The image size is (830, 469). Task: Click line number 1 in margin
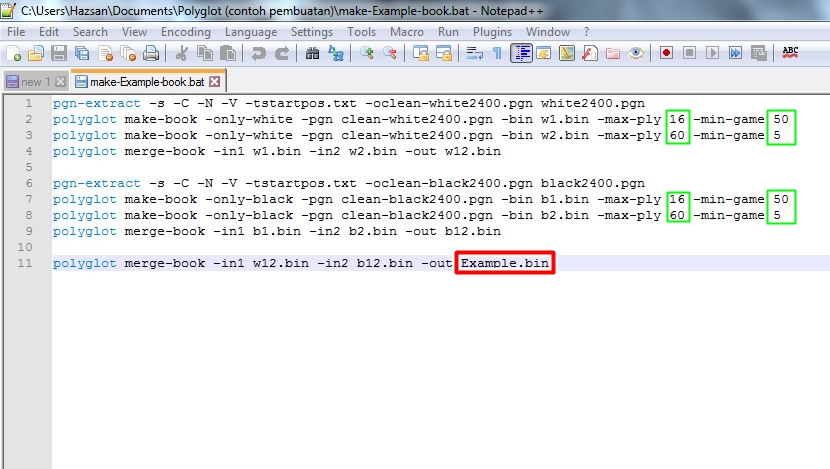[29, 103]
